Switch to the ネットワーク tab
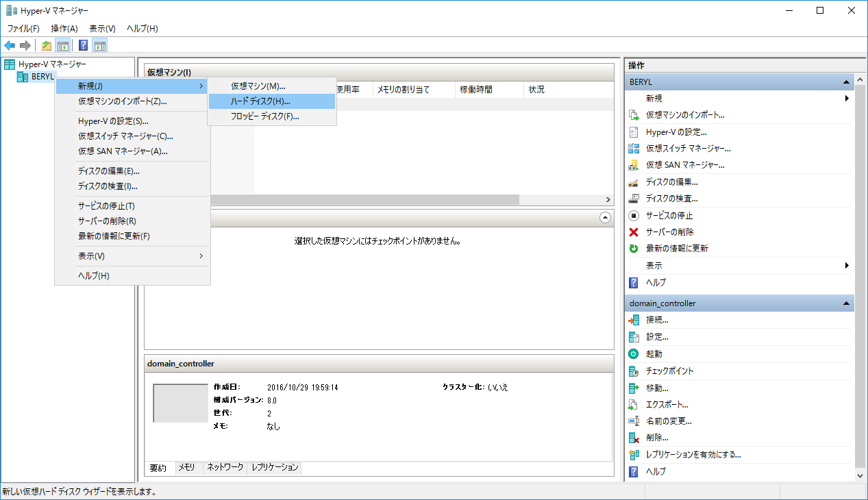Image resolution: width=868 pixels, height=500 pixels. point(225,467)
